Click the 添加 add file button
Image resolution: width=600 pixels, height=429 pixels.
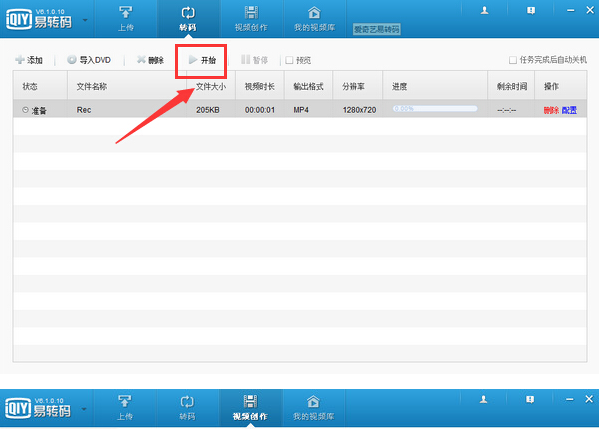click(29, 60)
